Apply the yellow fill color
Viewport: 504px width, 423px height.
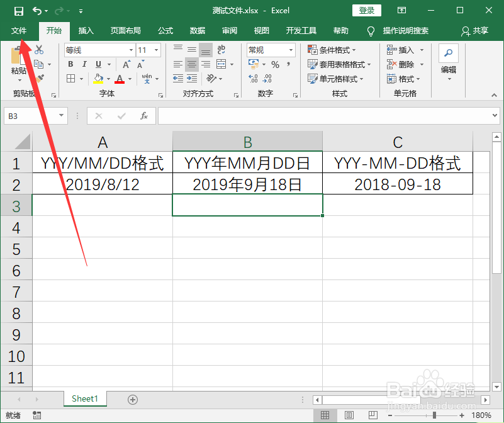coord(98,79)
